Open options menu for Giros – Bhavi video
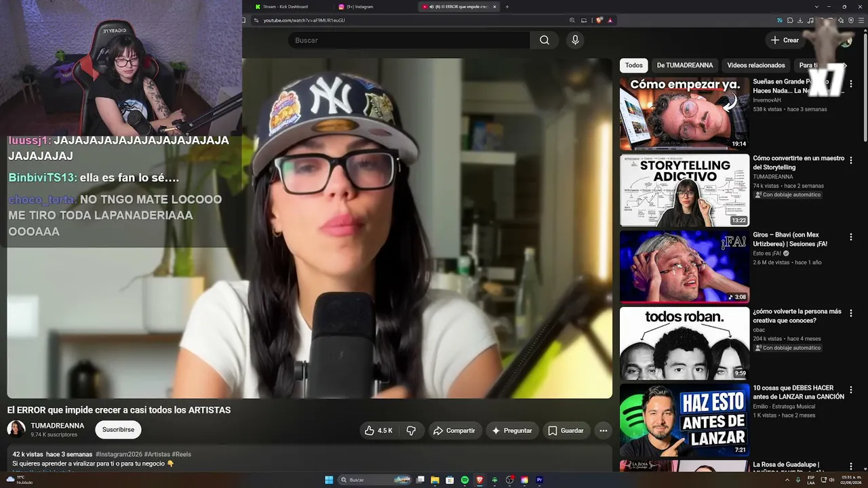This screenshot has height=488, width=868. (851, 237)
